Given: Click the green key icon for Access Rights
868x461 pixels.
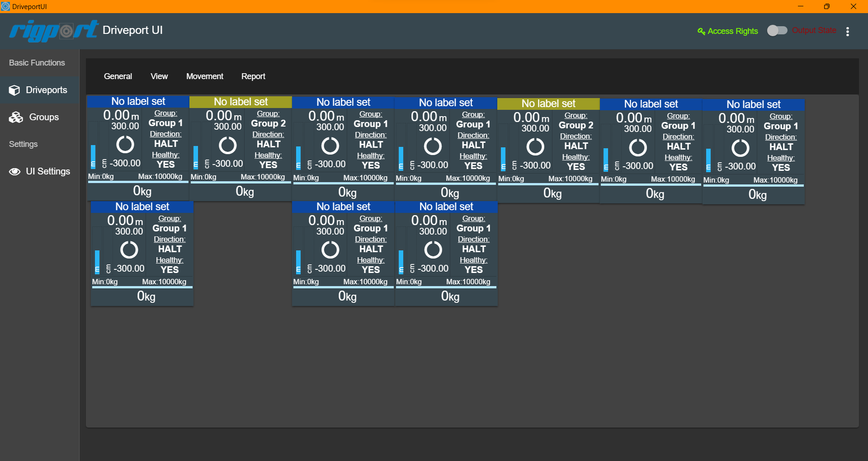Looking at the screenshot, I should pos(701,31).
